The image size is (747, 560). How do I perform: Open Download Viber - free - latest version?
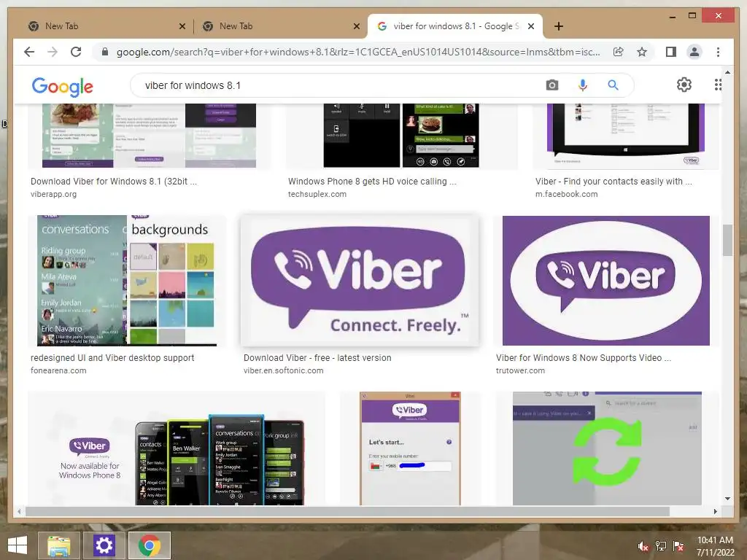point(317,357)
